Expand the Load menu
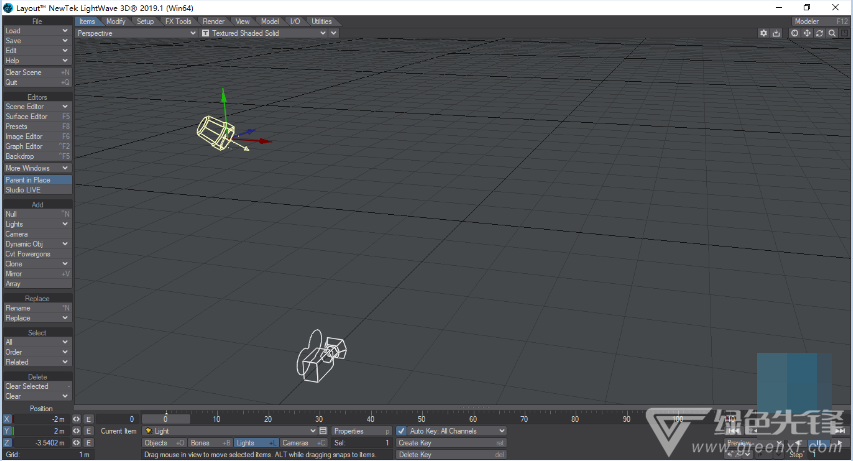This screenshot has width=853, height=461. pyautogui.click(x=38, y=31)
